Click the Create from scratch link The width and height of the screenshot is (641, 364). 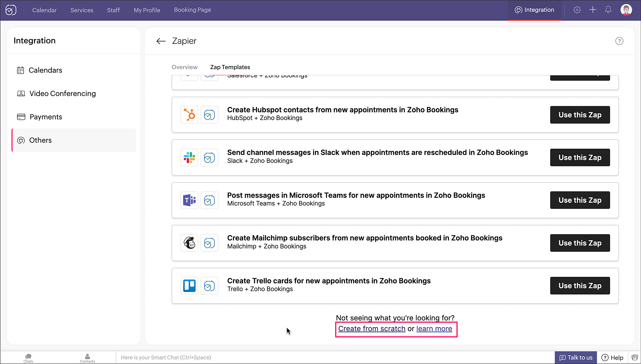[x=372, y=329]
